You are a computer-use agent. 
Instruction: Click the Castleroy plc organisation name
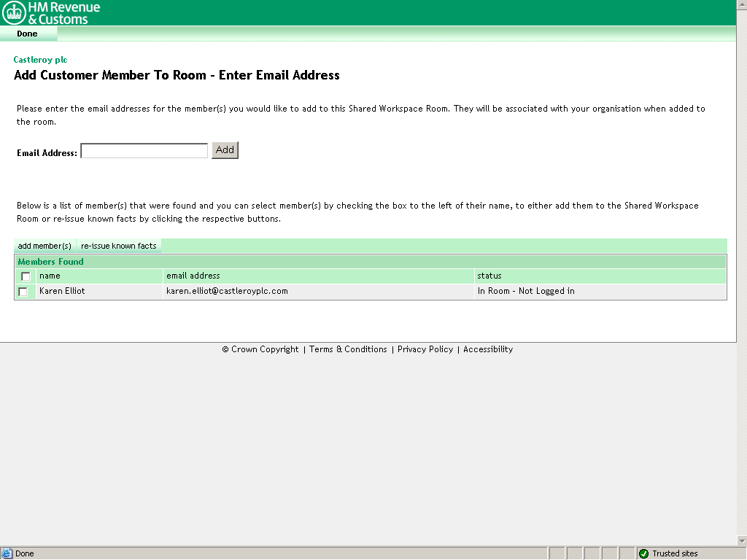click(40, 60)
